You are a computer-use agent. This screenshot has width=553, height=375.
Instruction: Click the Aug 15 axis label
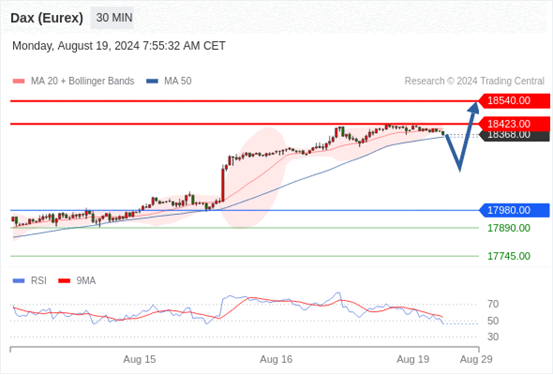[139, 360]
